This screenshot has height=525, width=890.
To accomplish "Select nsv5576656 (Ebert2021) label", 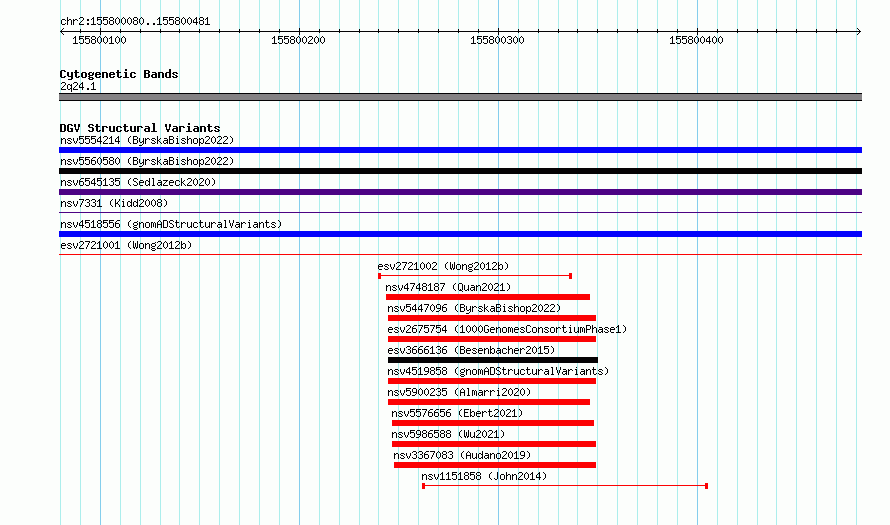I will pyautogui.click(x=457, y=413).
